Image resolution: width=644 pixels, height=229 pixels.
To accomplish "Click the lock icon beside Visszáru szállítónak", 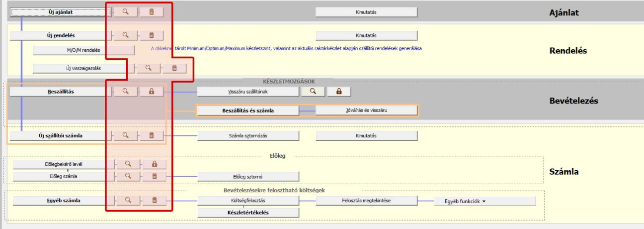I will coord(339,92).
